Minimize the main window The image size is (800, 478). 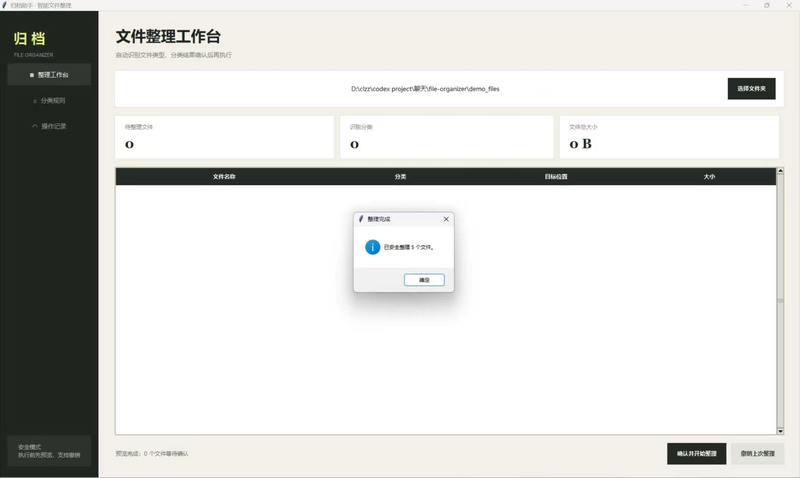746,5
